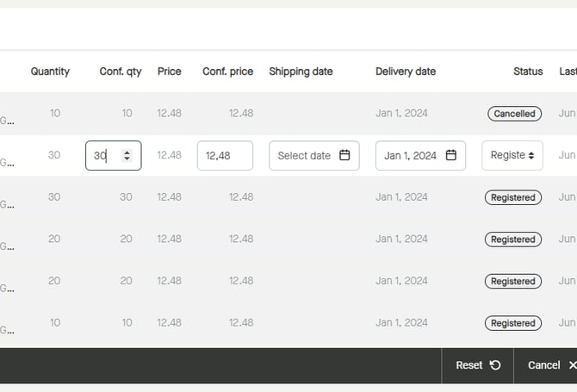The image size is (577, 392).
Task: Click the Conf. price input showing 12,48
Action: [225, 156]
